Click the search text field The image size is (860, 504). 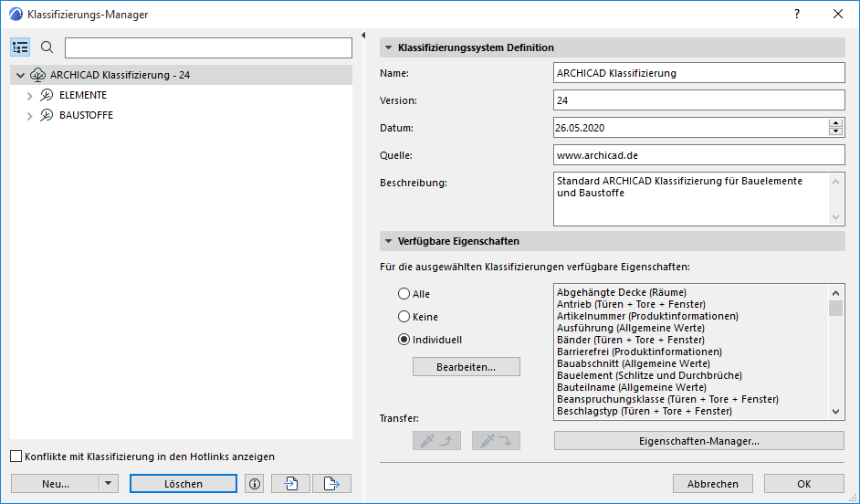[208, 47]
